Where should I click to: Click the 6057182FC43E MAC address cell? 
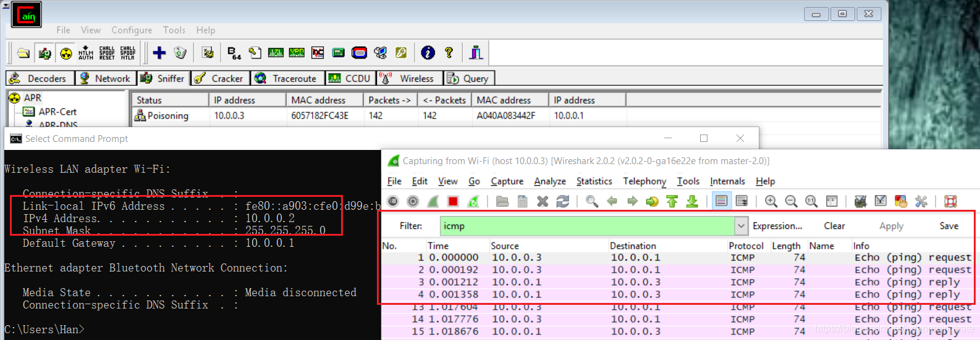[x=319, y=115]
